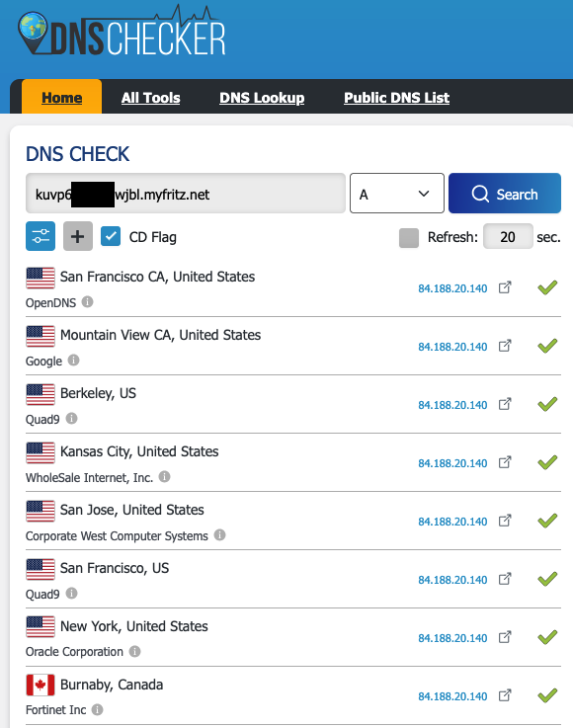The height and width of the screenshot is (728, 573).
Task: Uncheck the CD Flag checkbox
Action: click(x=111, y=236)
